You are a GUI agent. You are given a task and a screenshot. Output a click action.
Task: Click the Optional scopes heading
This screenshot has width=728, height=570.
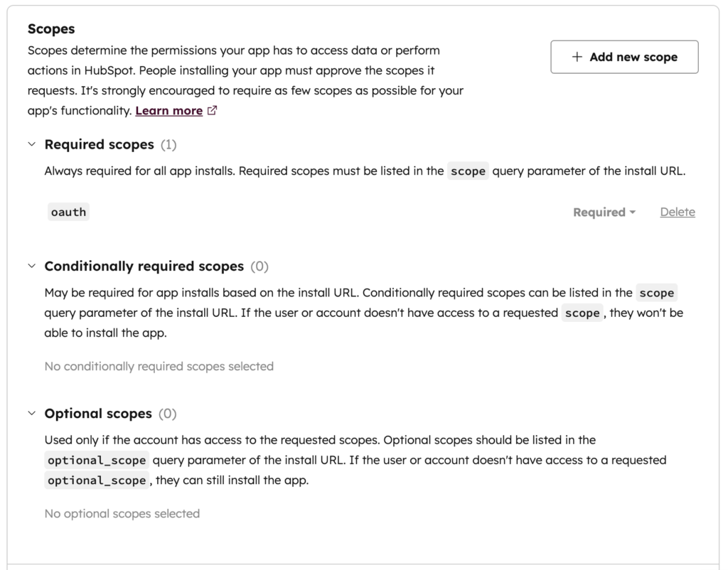[98, 413]
